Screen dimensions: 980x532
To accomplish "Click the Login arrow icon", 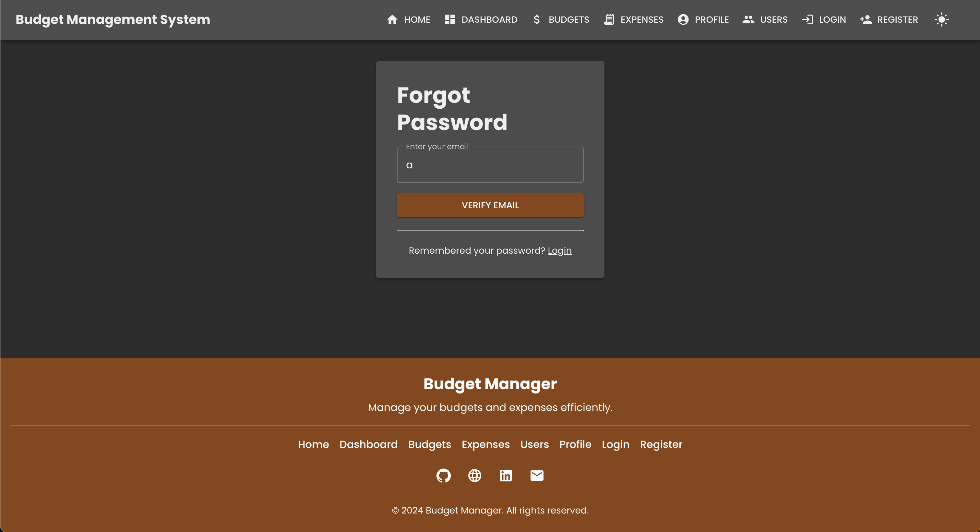I will (807, 20).
